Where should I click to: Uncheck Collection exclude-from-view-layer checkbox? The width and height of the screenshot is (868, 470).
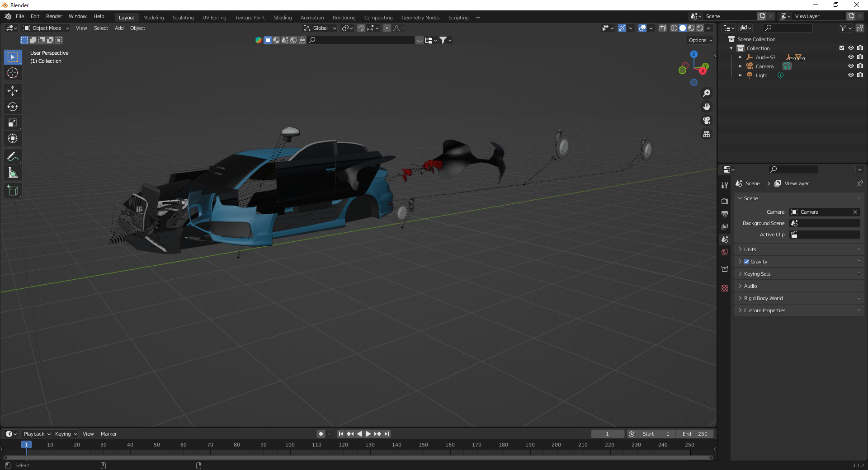click(x=842, y=48)
